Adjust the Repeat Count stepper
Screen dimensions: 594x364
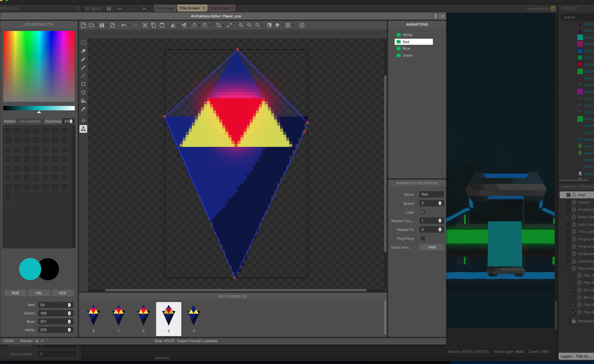(440, 221)
